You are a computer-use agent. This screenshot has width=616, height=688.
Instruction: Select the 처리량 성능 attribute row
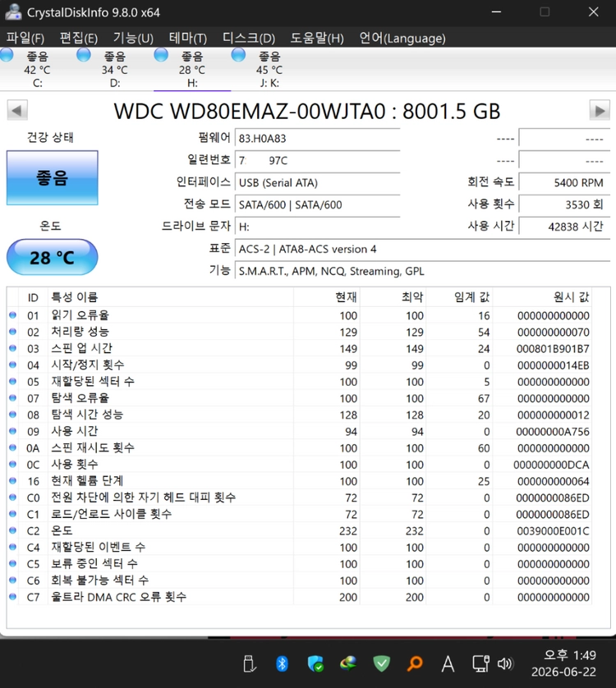coord(300,332)
